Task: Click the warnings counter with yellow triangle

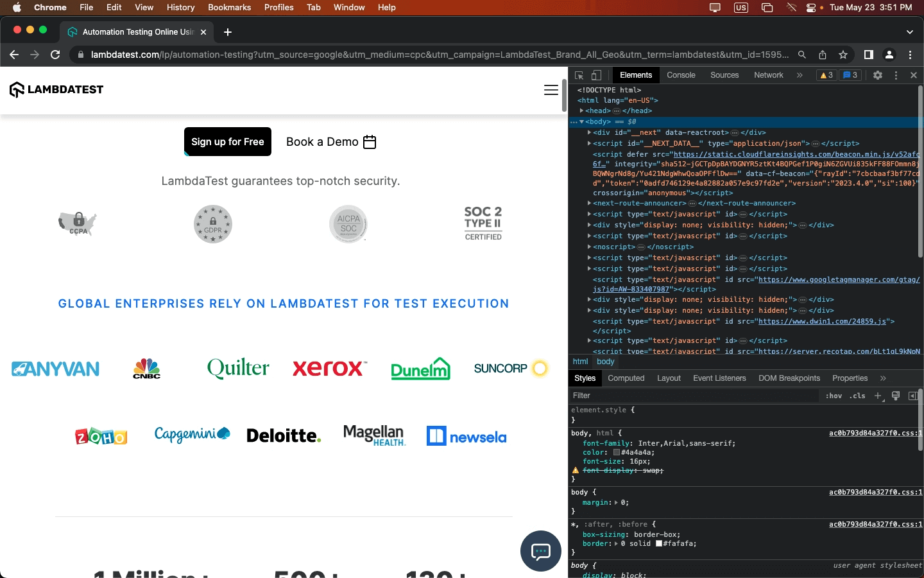Action: pos(826,75)
